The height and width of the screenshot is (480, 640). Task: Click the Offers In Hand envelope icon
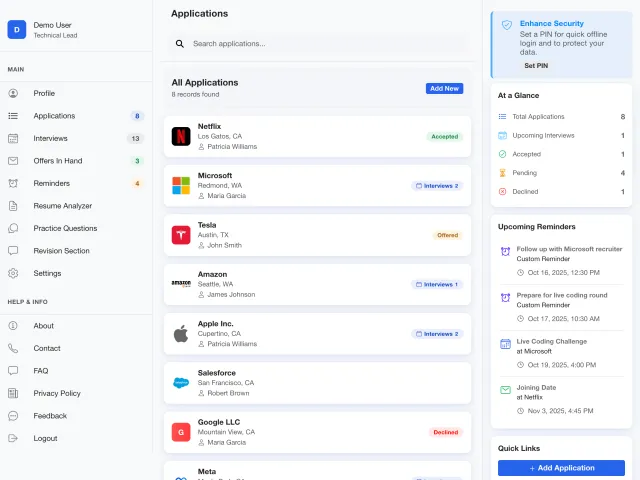(x=13, y=161)
